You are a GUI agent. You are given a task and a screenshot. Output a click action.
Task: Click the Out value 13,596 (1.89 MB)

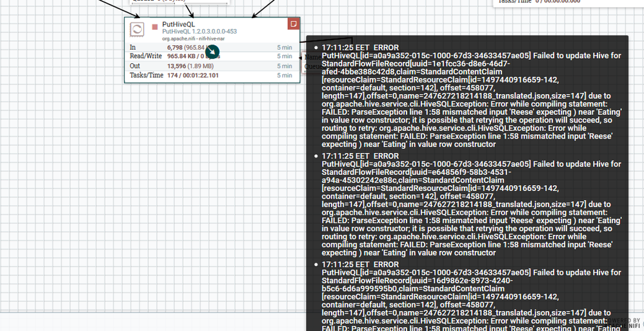tap(190, 66)
